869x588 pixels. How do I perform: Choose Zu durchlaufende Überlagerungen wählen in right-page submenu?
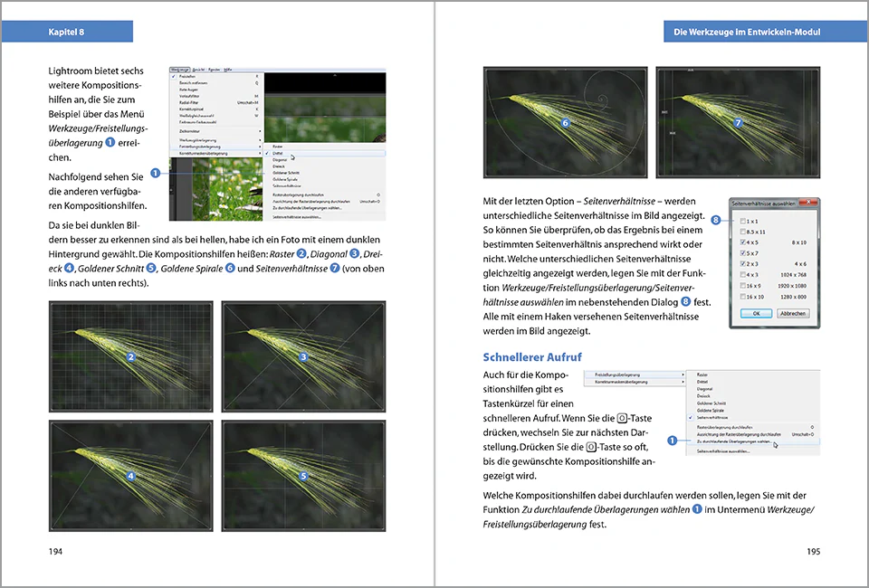752,441
